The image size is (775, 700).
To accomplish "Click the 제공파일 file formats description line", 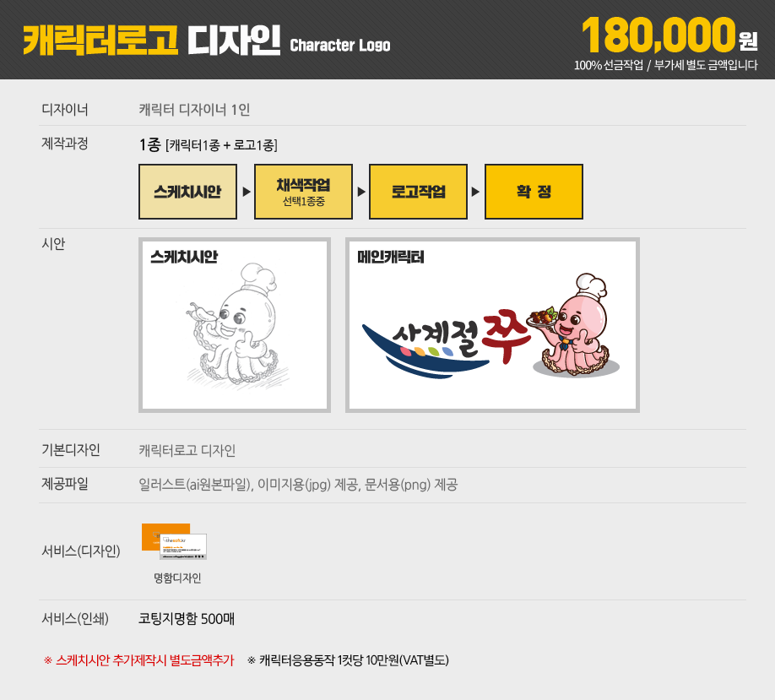I will (298, 485).
